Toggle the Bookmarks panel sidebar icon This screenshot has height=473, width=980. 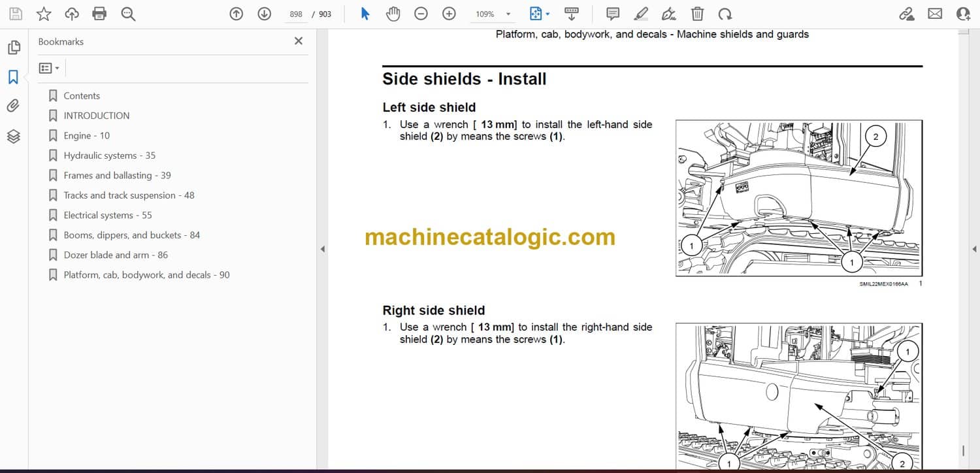tap(13, 77)
